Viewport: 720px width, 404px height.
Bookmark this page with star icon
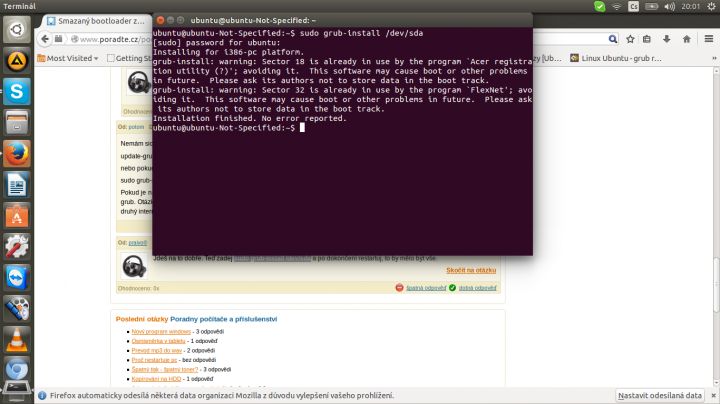point(630,39)
